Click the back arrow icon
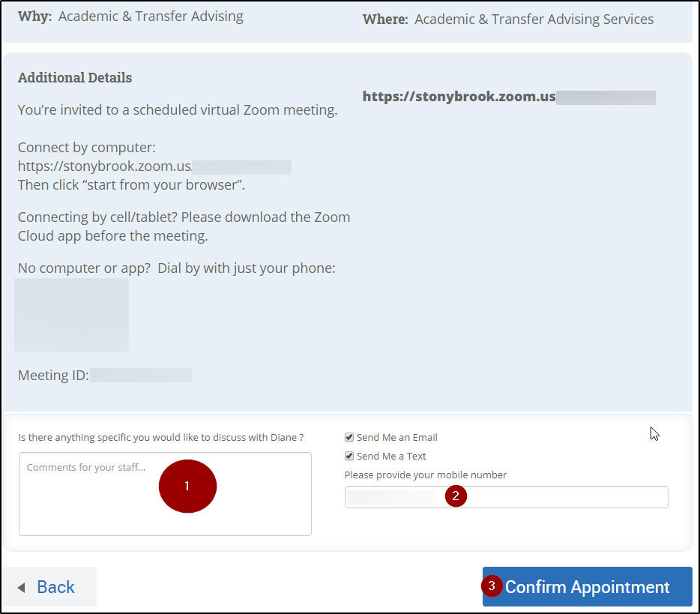The height and width of the screenshot is (614, 700). coord(22,587)
